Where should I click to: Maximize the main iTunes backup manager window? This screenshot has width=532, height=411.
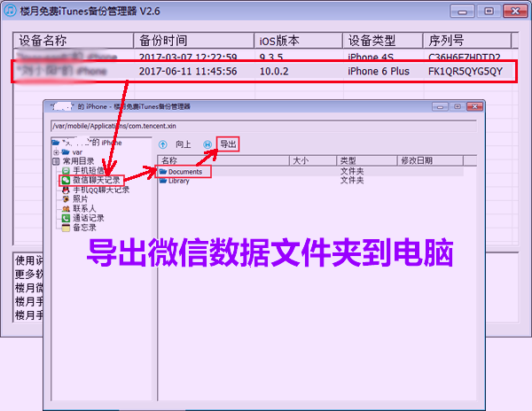489,12
